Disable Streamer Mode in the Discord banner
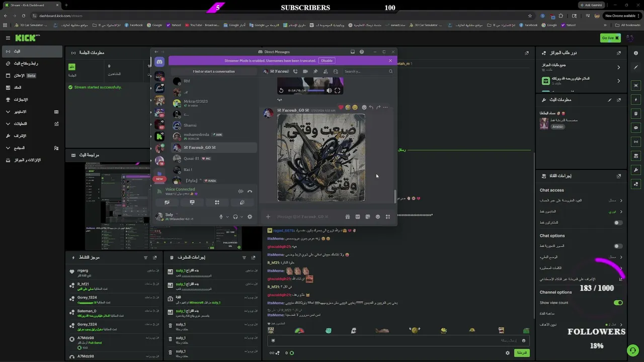Screen dimensions: 644x362 click(327, 60)
